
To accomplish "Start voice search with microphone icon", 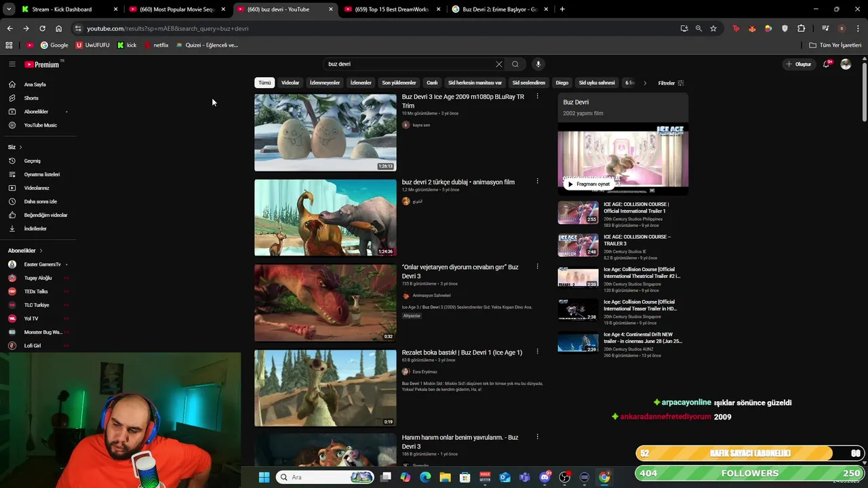I will pyautogui.click(x=538, y=64).
